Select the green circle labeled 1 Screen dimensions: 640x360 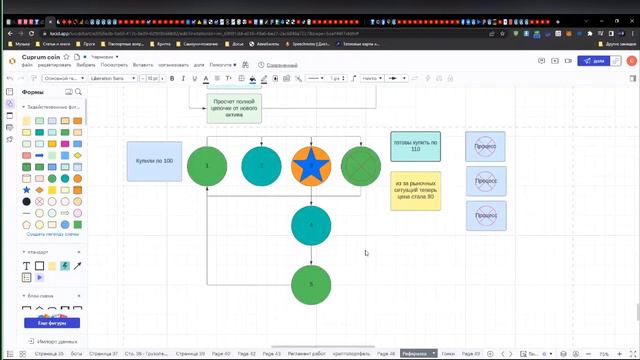(207, 166)
